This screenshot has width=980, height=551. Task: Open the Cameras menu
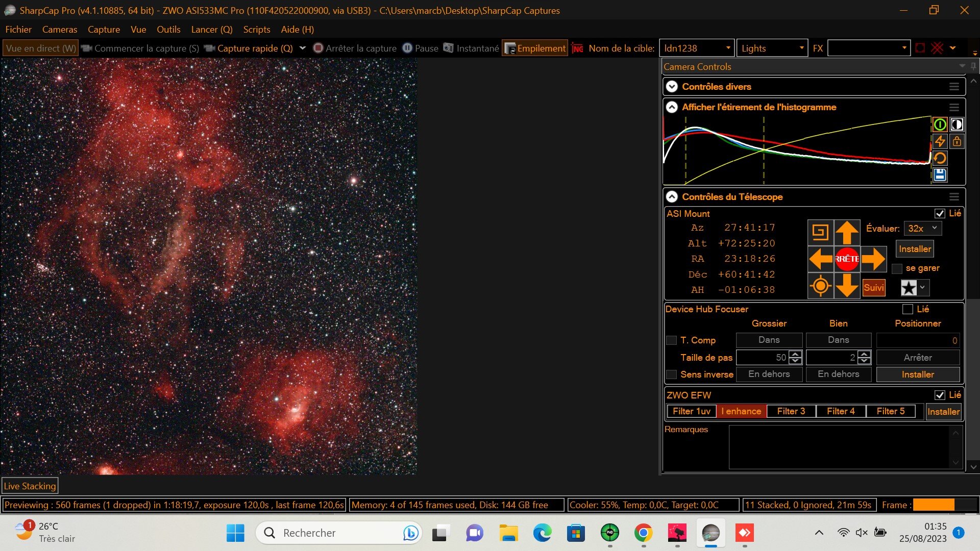[60, 30]
